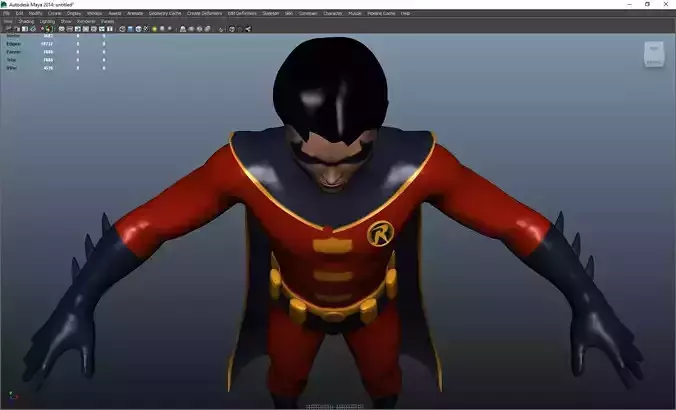This screenshot has width=676, height=410.
Task: Open the Edit menu
Action: [x=19, y=13]
